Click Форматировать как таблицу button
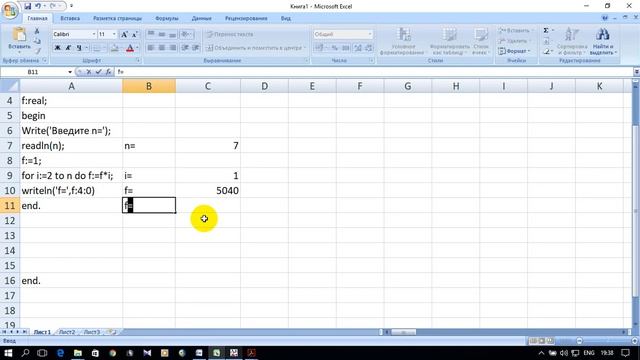The image size is (640, 360). click(449, 41)
